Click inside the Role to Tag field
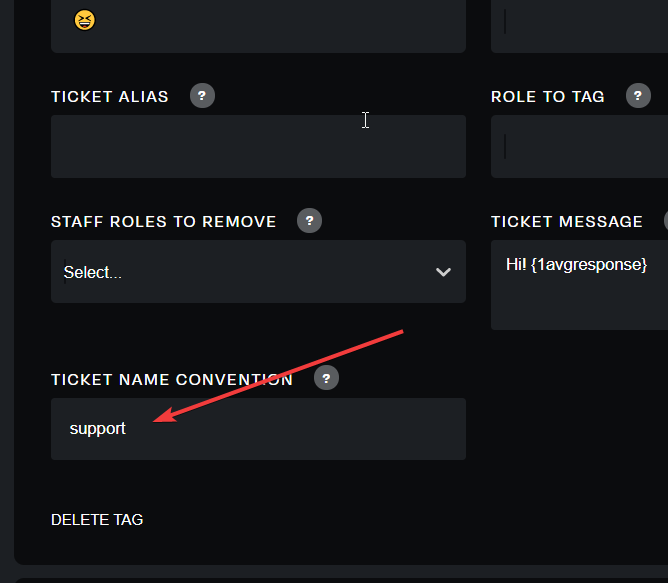 click(579, 146)
